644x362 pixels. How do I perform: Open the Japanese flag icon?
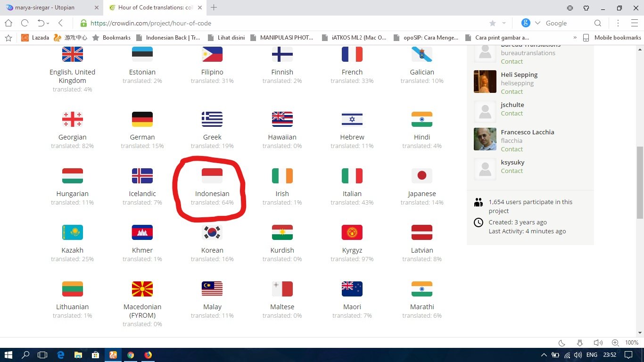point(422,176)
